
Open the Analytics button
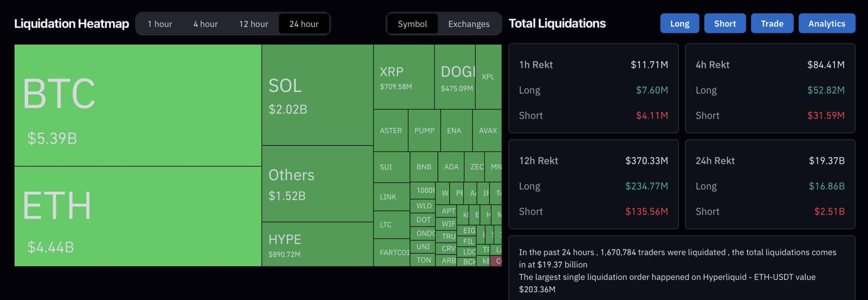pos(827,23)
